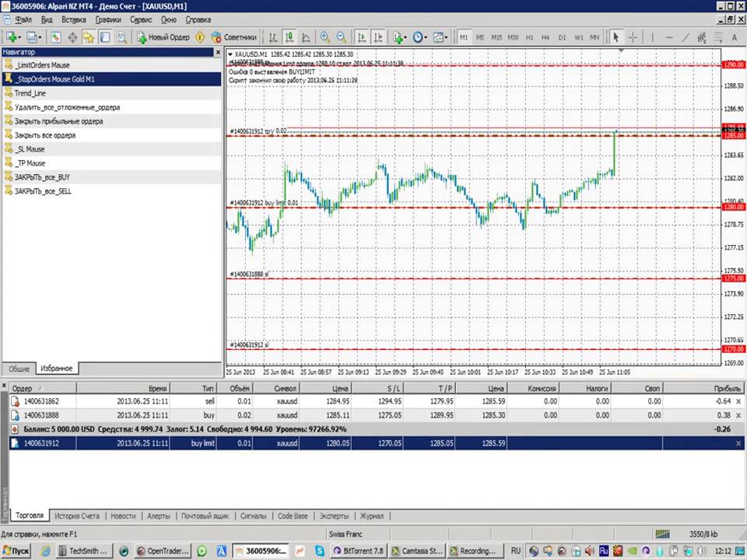Select the horizontal line drawing tool

pos(669,37)
